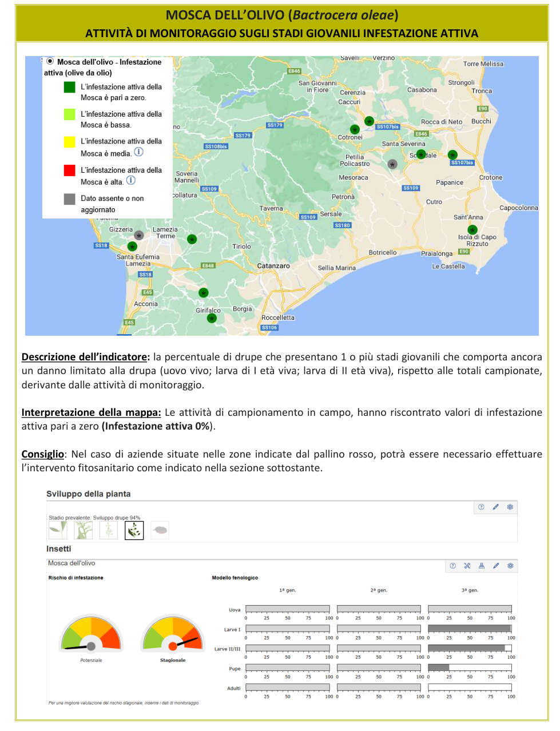Click the Adulti progress bar for 3ª gen.

point(470,688)
